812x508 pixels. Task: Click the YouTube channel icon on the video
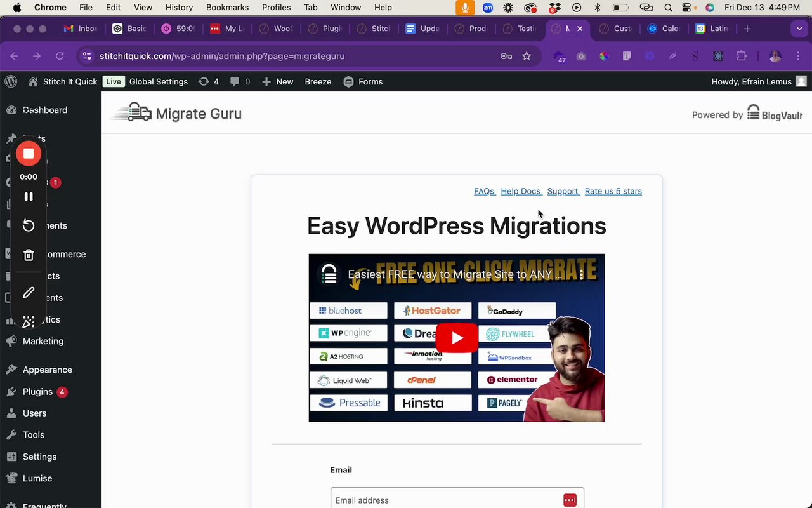pos(329,274)
